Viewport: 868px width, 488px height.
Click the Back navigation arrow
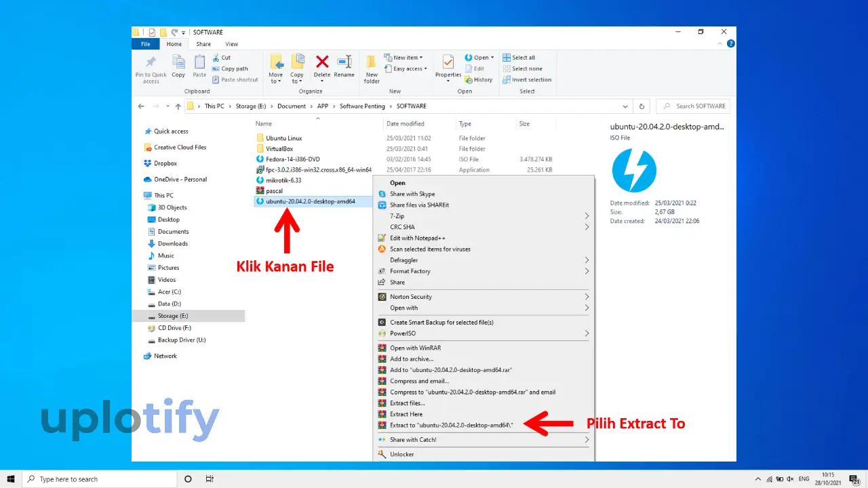pos(141,106)
